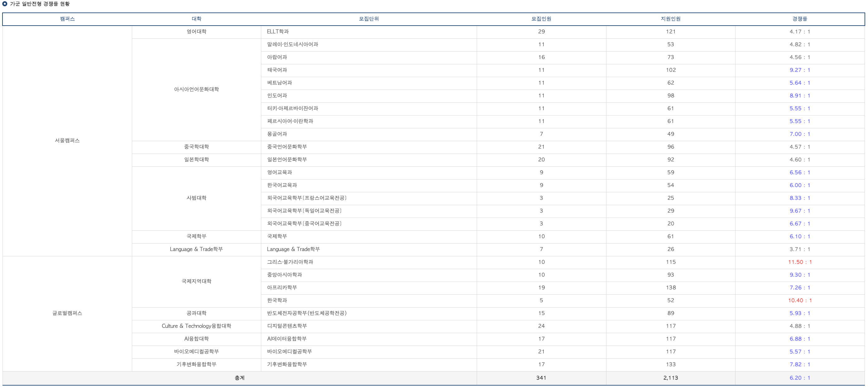Select the 글로벌캠퍼스 cell

pos(67,313)
